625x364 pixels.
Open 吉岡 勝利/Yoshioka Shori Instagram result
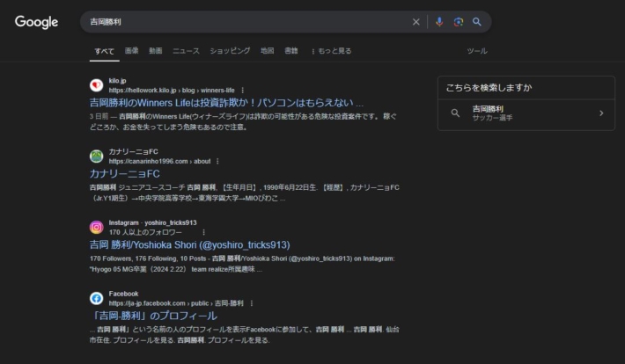coord(190,245)
